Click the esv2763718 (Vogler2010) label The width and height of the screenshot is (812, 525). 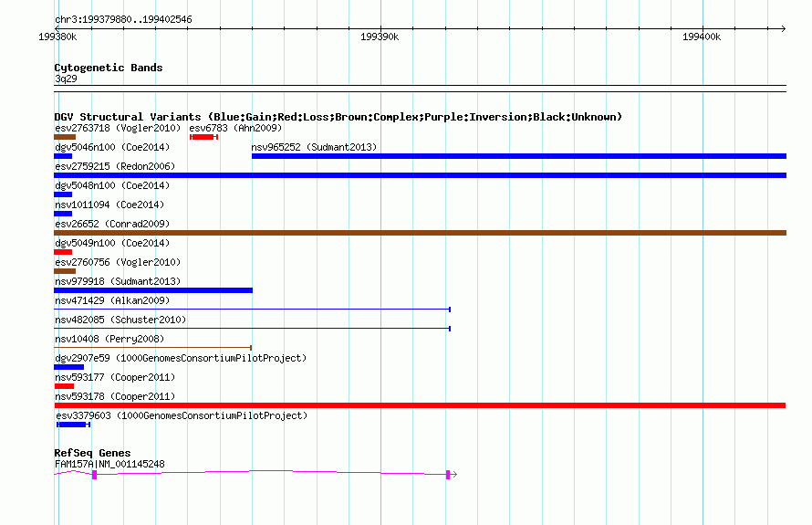118,128
